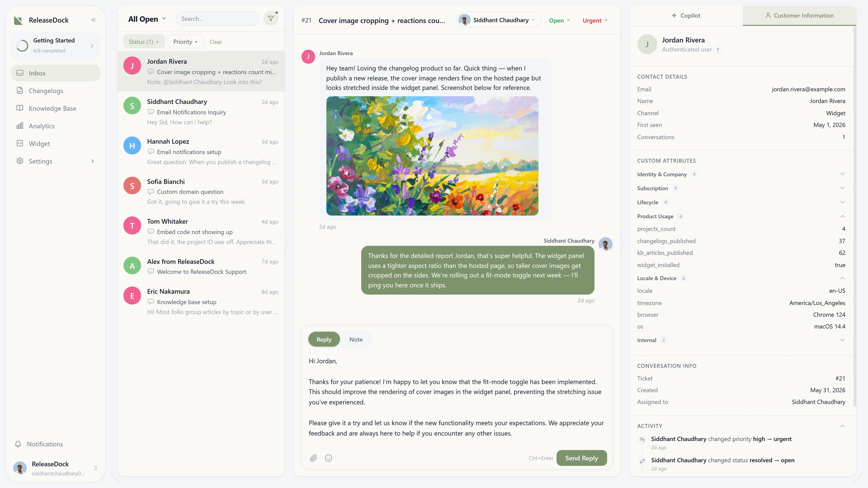Open Analytics from the sidebar

point(56,126)
